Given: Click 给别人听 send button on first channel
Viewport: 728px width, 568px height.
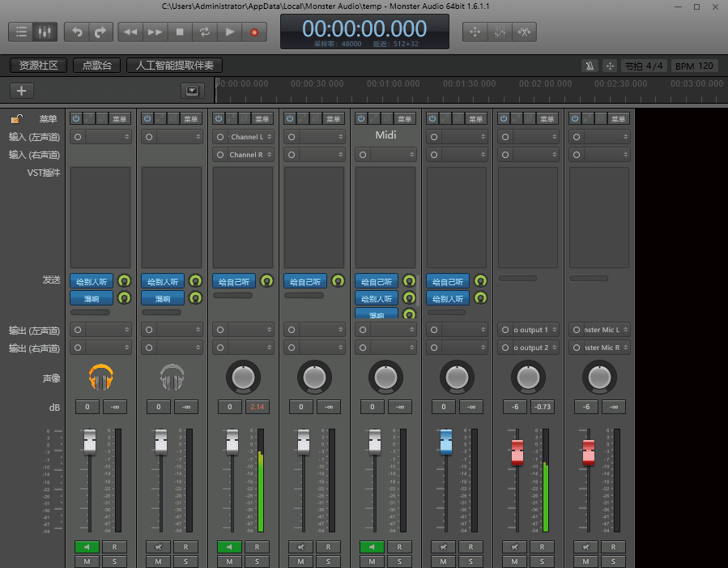Looking at the screenshot, I should 92,281.
